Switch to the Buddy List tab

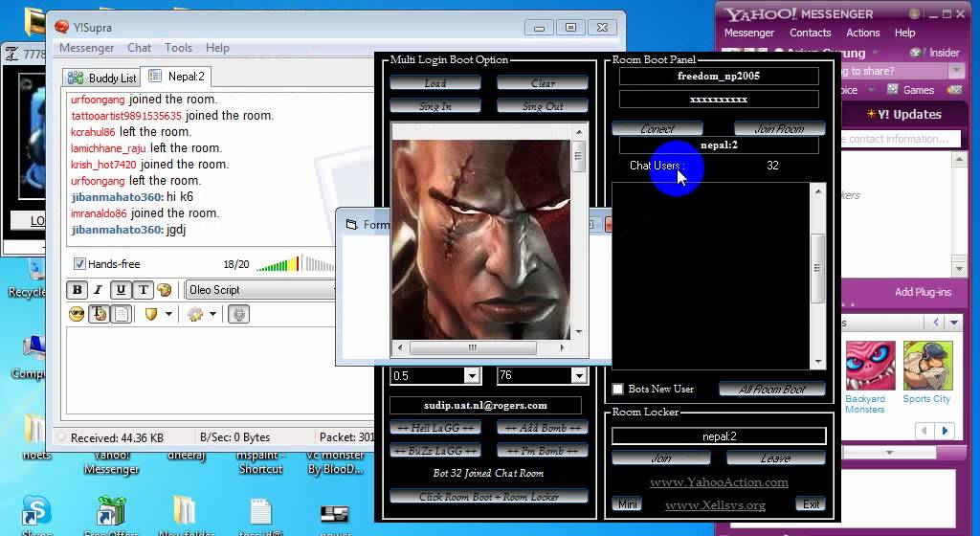click(101, 78)
